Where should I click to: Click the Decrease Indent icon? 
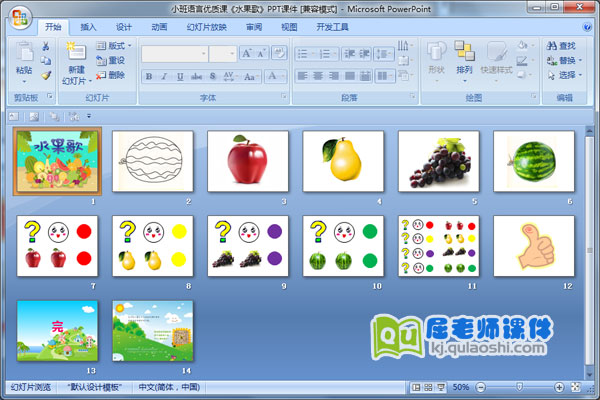pyautogui.click(x=349, y=54)
